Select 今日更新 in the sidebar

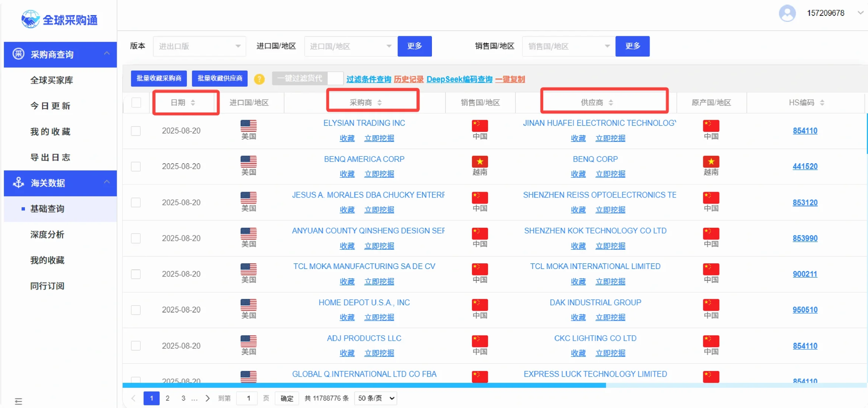pos(50,106)
